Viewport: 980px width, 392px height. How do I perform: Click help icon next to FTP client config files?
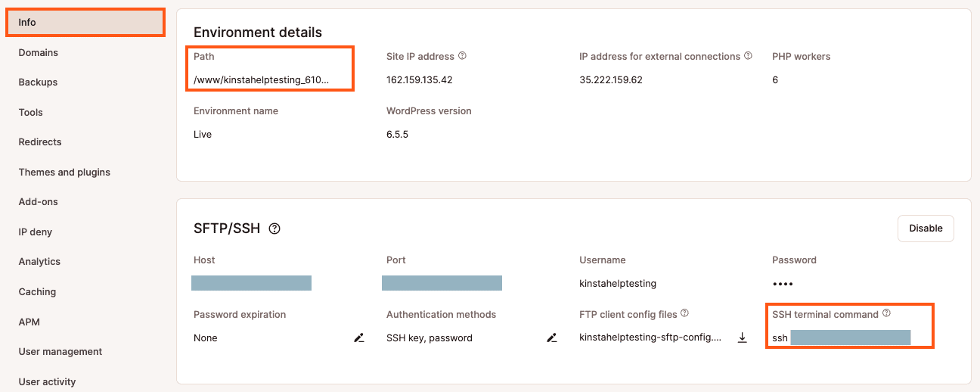click(684, 313)
